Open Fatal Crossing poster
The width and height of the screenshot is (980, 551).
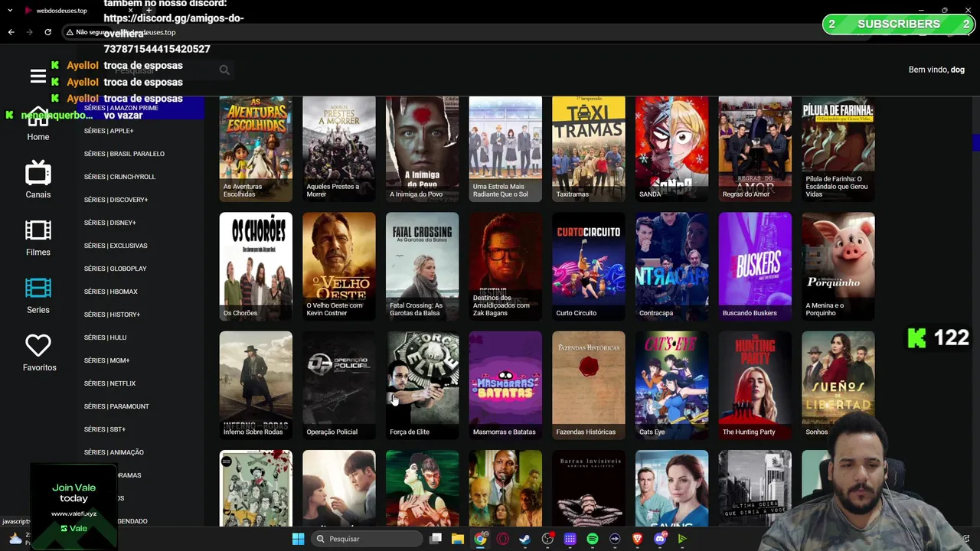(423, 266)
